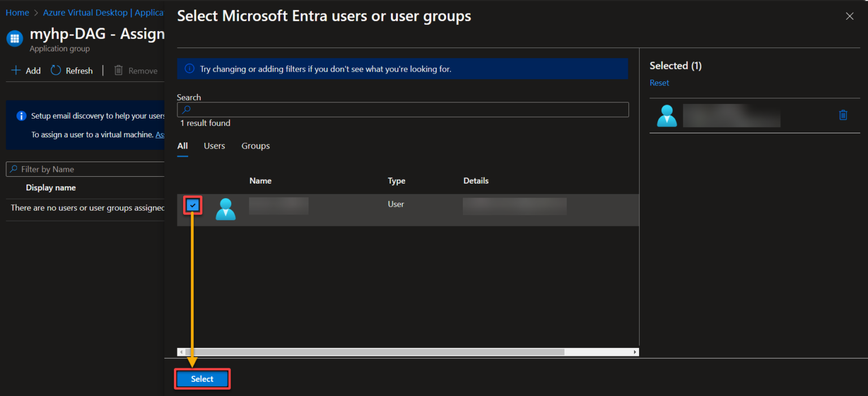Click the delete icon beside the selected user
Viewport: 868px width, 396px height.
[x=843, y=115]
